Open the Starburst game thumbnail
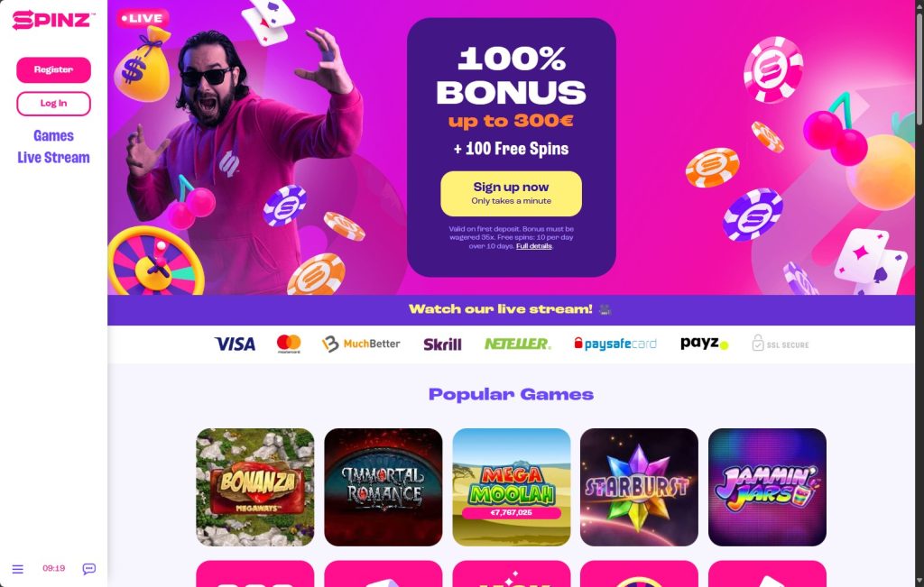The image size is (924, 587). [639, 487]
